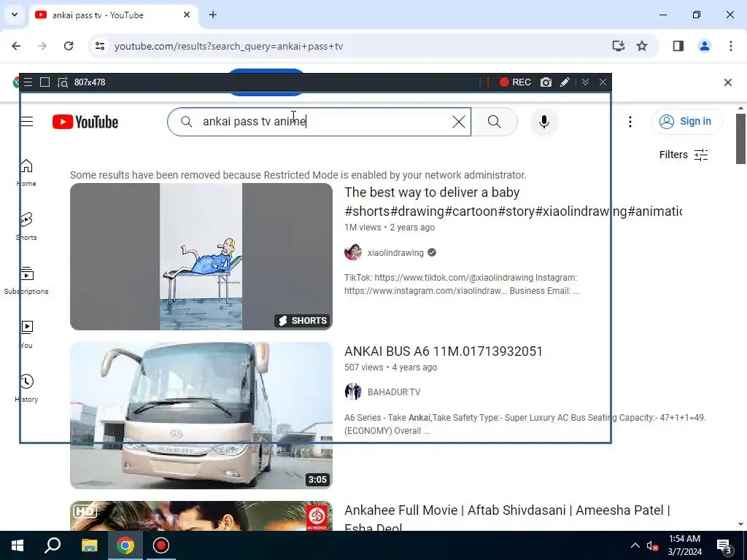Open the ANKAI BUS A6 11M video title
The image size is (747, 560).
point(444,351)
